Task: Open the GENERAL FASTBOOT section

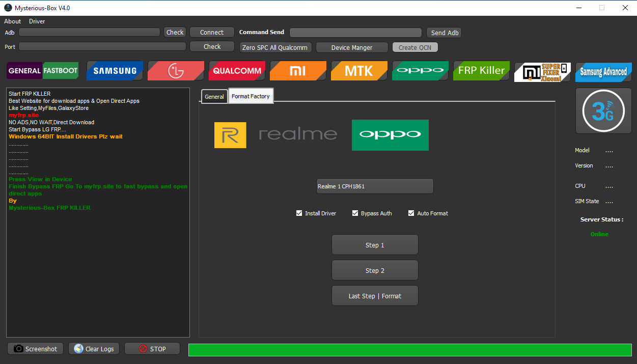Action: coord(42,71)
